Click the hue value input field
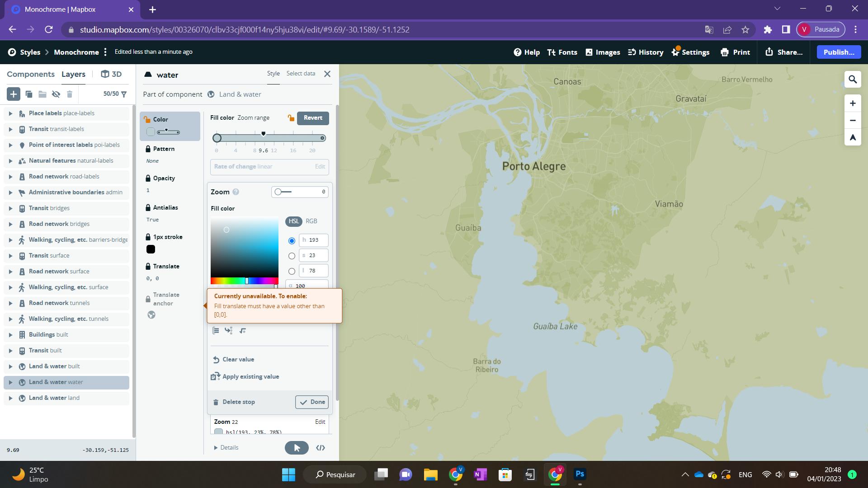This screenshot has width=868, height=488. (x=313, y=240)
